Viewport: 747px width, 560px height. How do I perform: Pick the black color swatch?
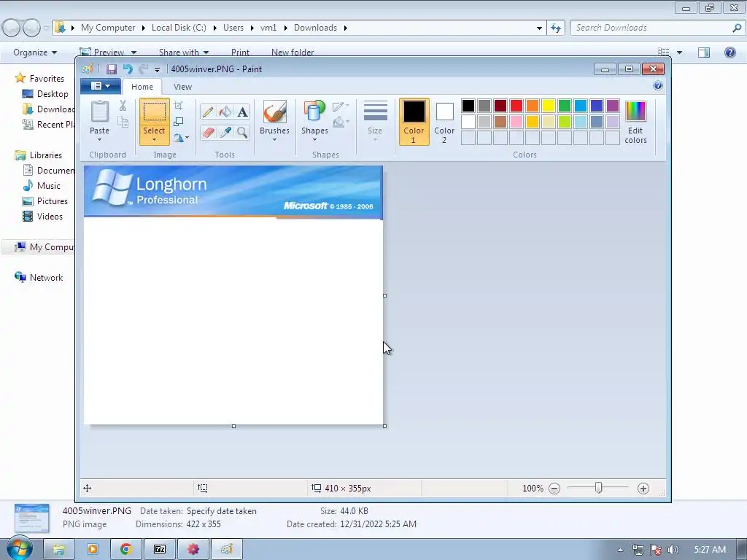468,106
